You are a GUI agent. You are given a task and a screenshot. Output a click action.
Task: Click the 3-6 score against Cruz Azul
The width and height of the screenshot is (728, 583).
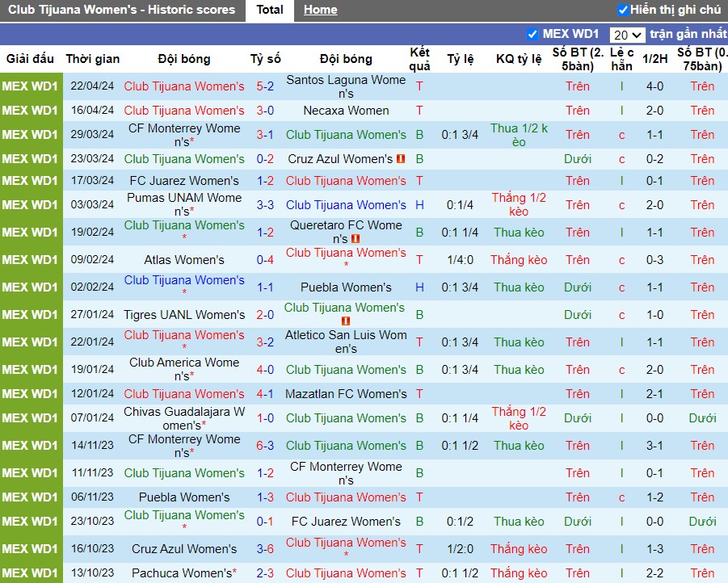(x=265, y=548)
